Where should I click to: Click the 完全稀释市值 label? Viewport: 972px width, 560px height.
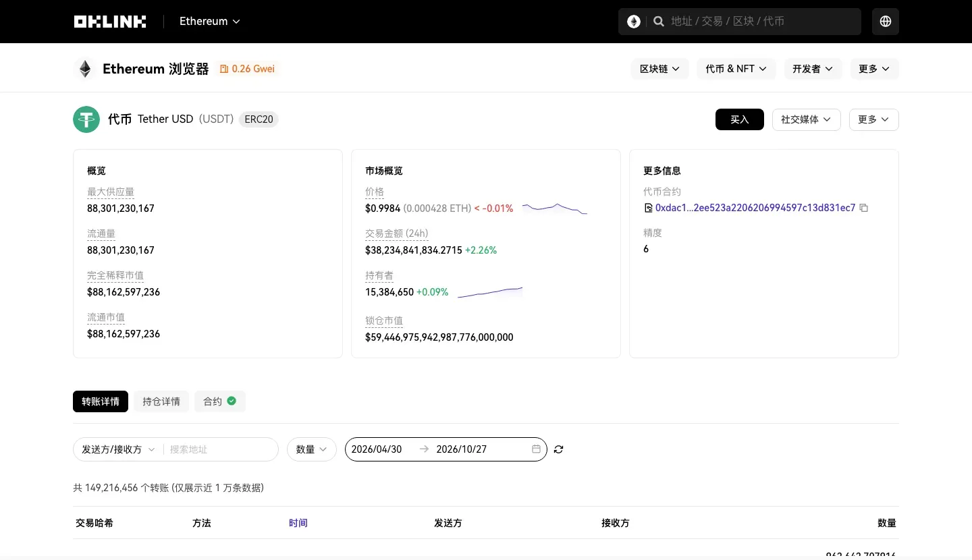pos(115,276)
